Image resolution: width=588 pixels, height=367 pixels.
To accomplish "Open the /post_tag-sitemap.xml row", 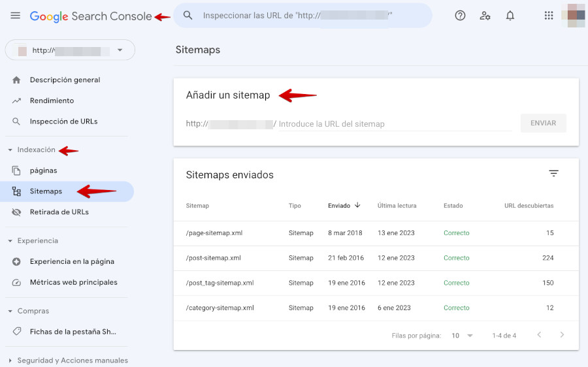I will point(376,283).
